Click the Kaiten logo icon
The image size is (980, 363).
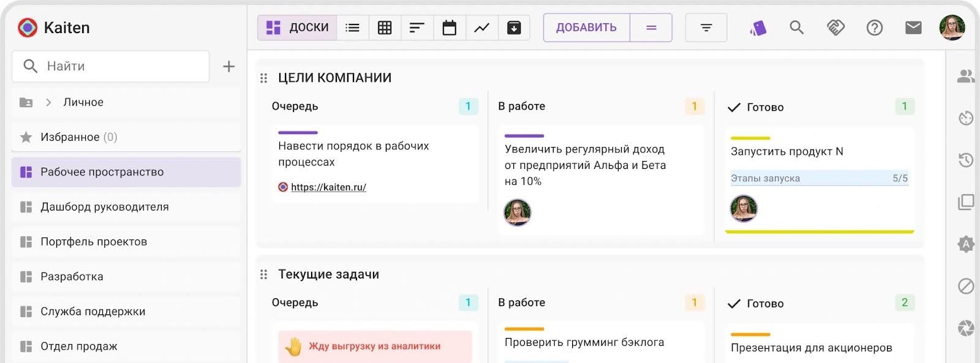click(28, 28)
